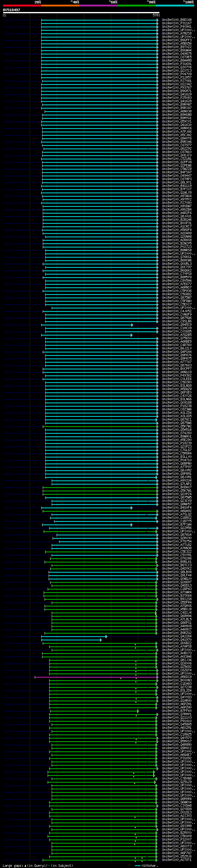
Task: Select the UniRef100_B9GFF3 label
Action: (176, 40)
